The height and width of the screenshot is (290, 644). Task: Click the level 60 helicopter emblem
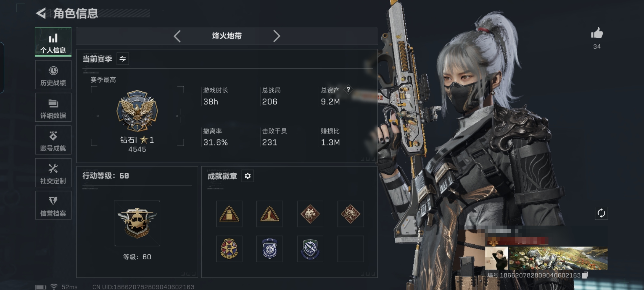137,223
